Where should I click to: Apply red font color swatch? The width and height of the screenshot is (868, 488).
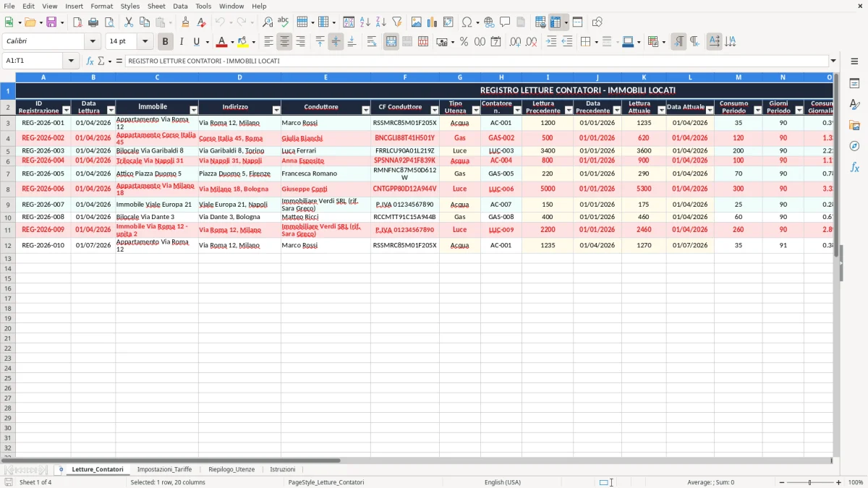point(222,42)
